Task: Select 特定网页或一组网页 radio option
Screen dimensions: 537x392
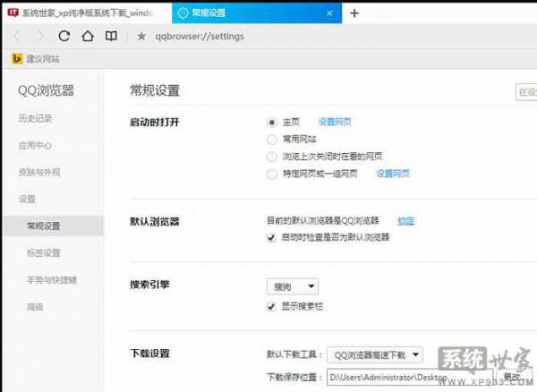Action: [x=271, y=174]
